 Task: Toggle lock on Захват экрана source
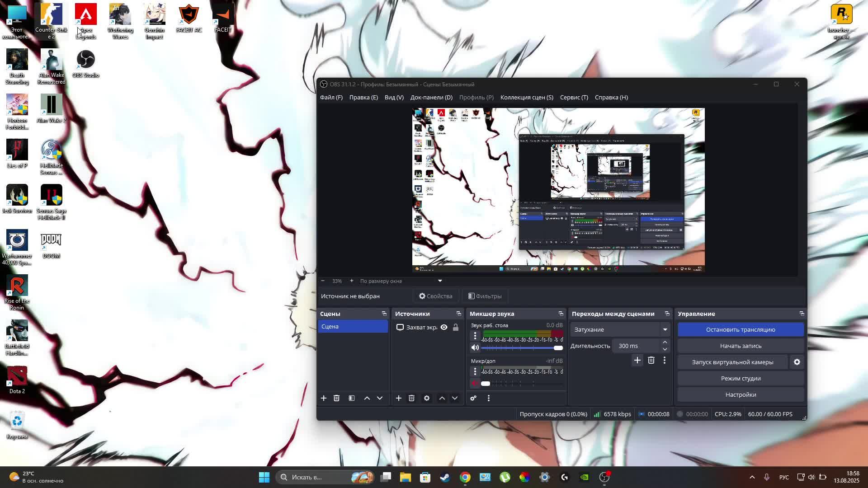pos(456,327)
